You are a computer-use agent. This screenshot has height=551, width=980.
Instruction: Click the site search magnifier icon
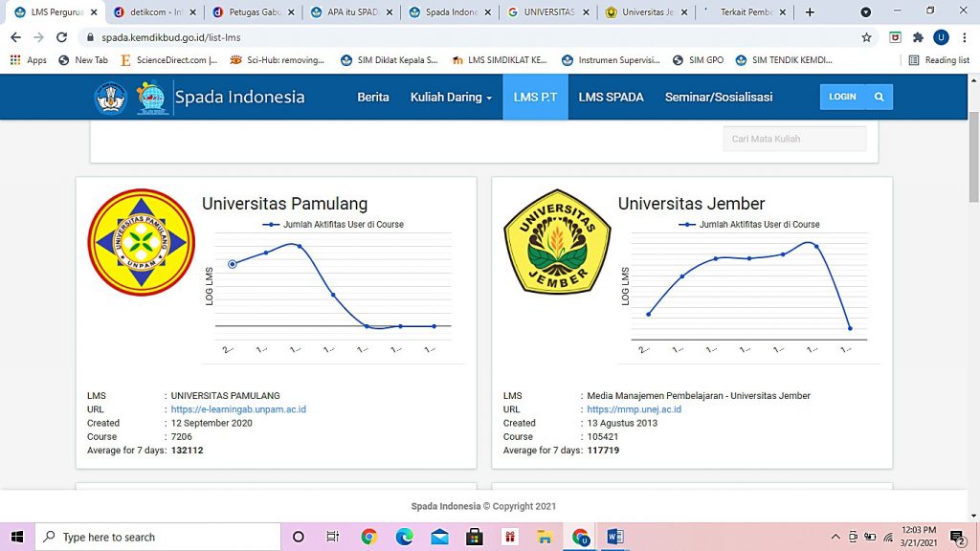pos(880,97)
